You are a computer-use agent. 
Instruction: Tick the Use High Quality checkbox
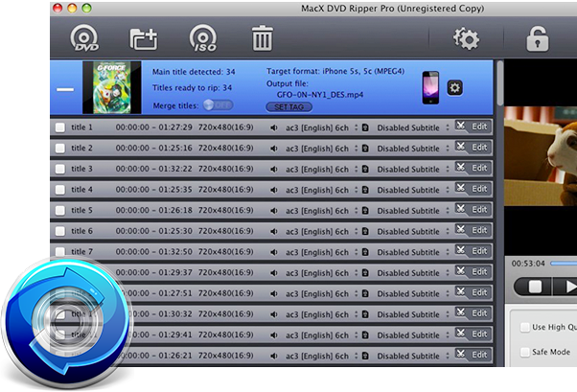coord(524,327)
